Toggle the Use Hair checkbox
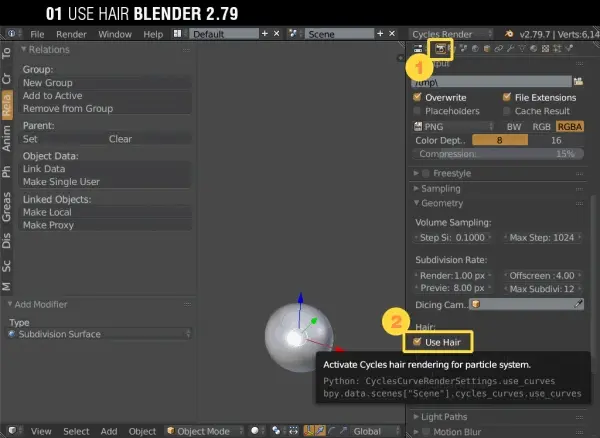Image resolution: width=600 pixels, height=438 pixels. 417,342
